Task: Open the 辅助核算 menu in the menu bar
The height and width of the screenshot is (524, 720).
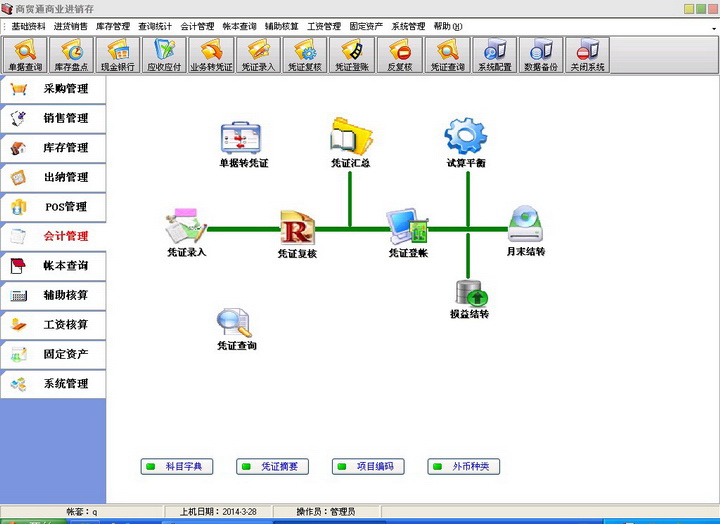Action: (x=282, y=27)
